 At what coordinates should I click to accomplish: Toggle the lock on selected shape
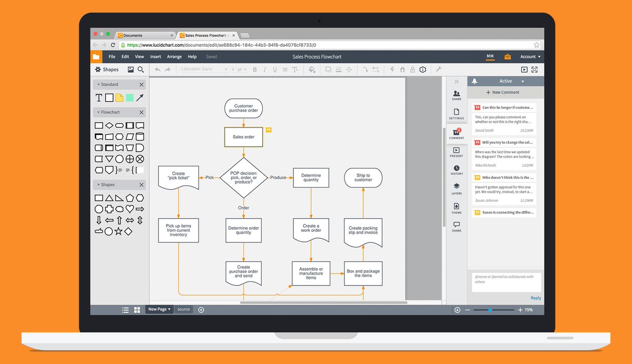coord(413,69)
